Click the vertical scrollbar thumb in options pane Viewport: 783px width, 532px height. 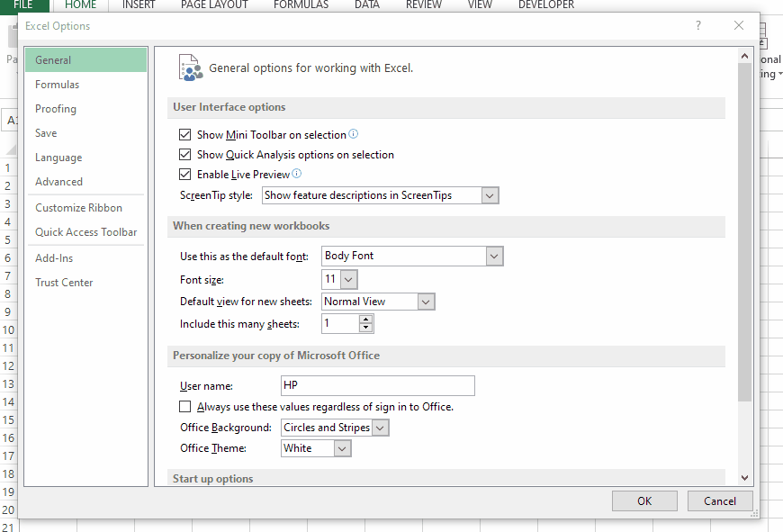pos(744,231)
